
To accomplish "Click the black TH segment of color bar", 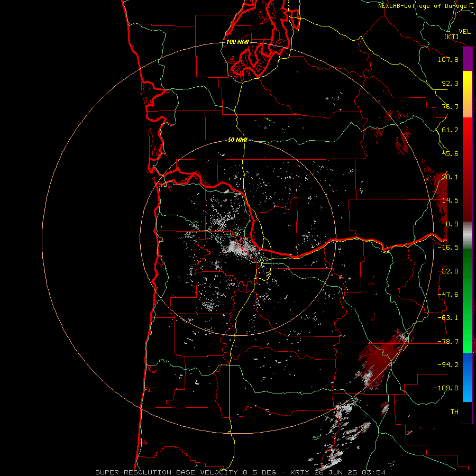I will (467, 413).
